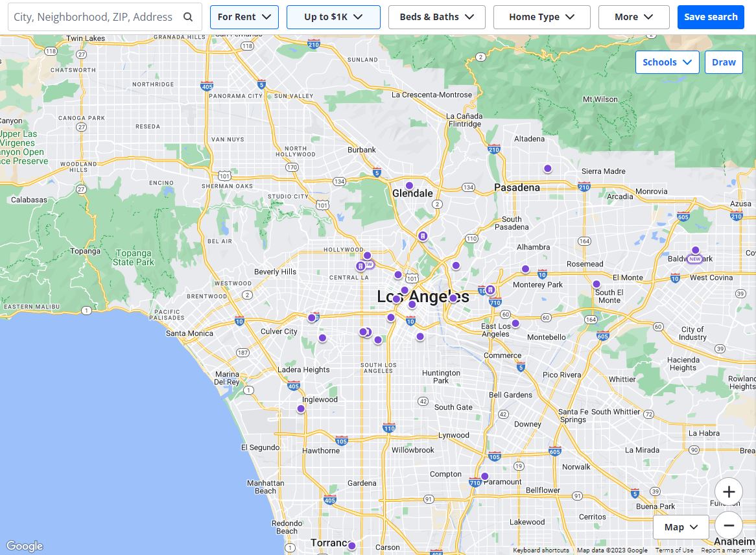756x555 pixels.
Task: Expand the Home Type filter
Action: tap(542, 17)
